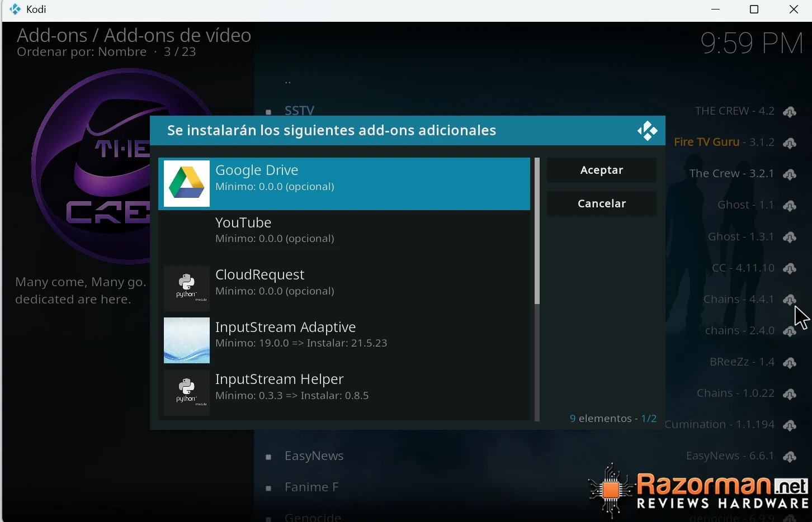The image size is (812, 522).
Task: Click the download icon beside Chains - 4.4.1
Action: pos(790,300)
